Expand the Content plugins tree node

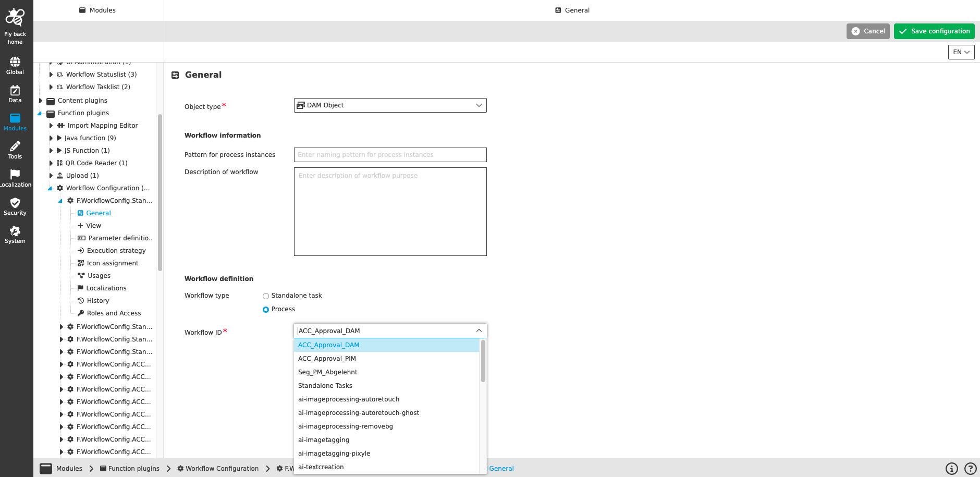[x=41, y=101]
